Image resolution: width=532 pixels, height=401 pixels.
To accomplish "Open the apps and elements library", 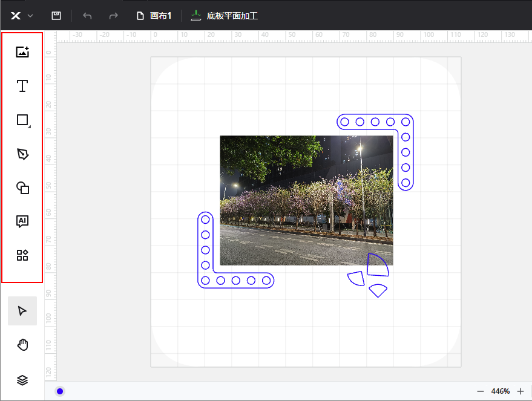I will pyautogui.click(x=22, y=255).
